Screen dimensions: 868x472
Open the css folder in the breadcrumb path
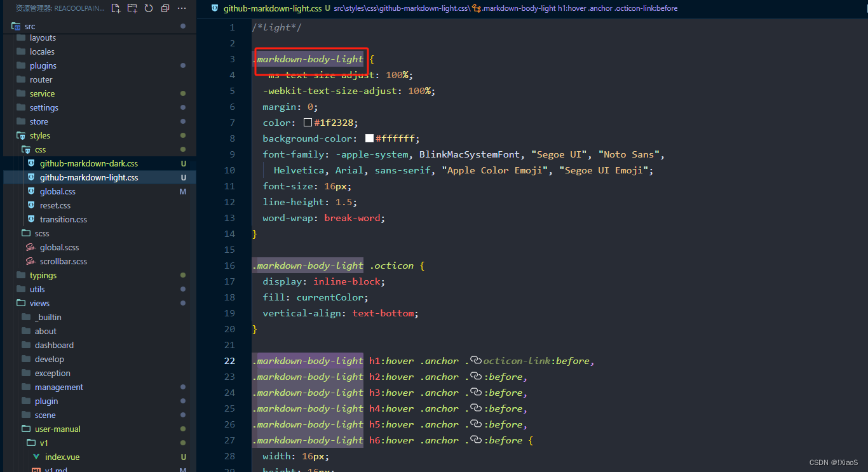372,8
